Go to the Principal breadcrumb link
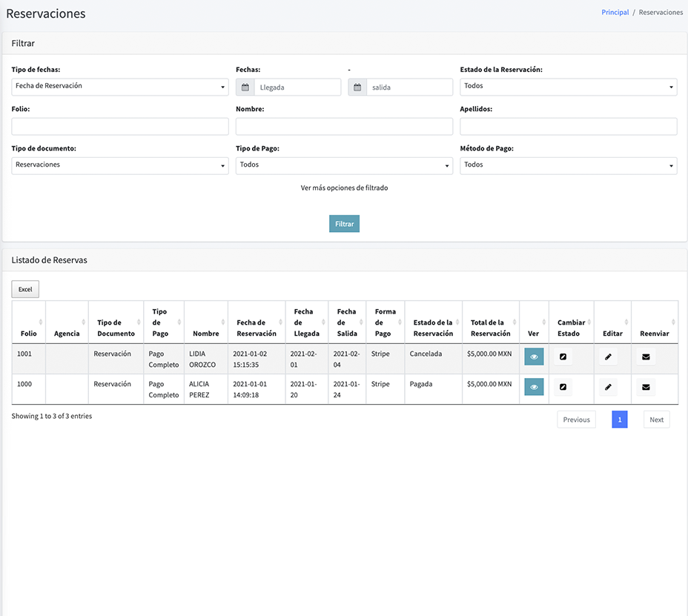688x616 pixels. click(x=615, y=13)
